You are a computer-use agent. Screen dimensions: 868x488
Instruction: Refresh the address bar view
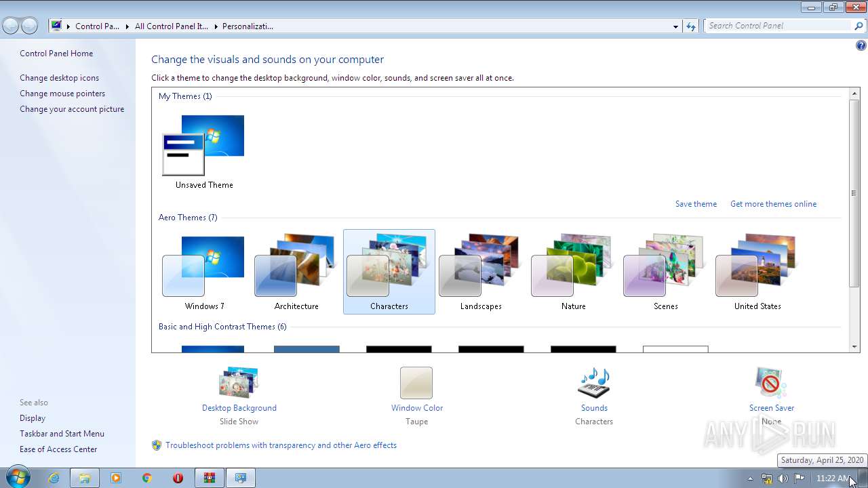click(x=691, y=26)
